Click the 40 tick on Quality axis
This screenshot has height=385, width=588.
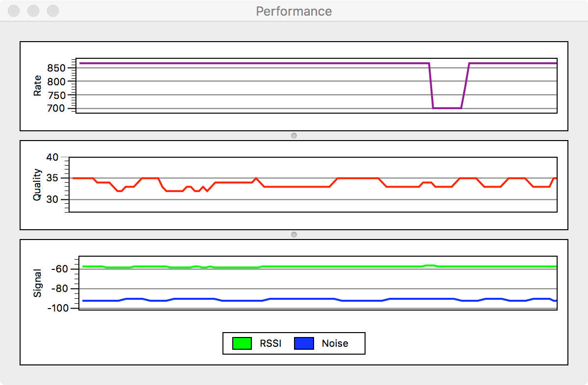click(52, 157)
